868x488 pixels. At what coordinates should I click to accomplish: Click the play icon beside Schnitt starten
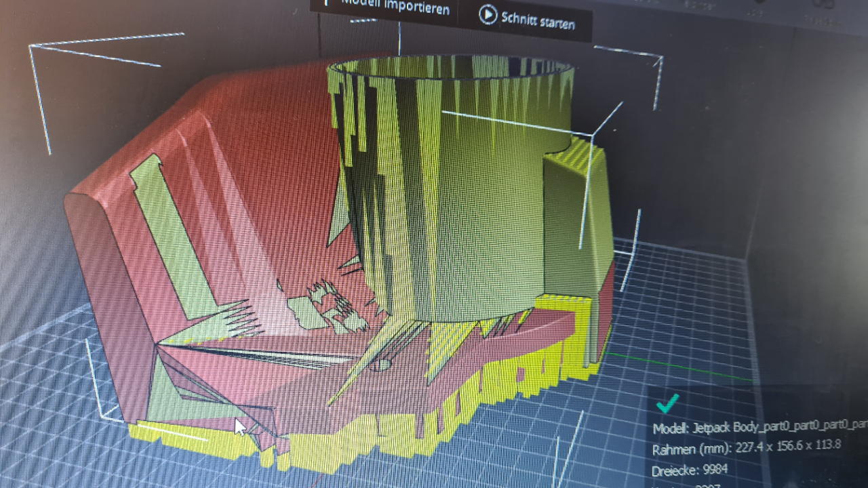[488, 14]
